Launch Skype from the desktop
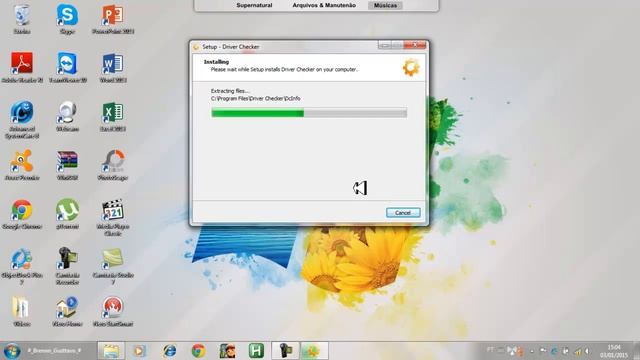Image resolution: width=640 pixels, height=360 pixels. [x=67, y=19]
